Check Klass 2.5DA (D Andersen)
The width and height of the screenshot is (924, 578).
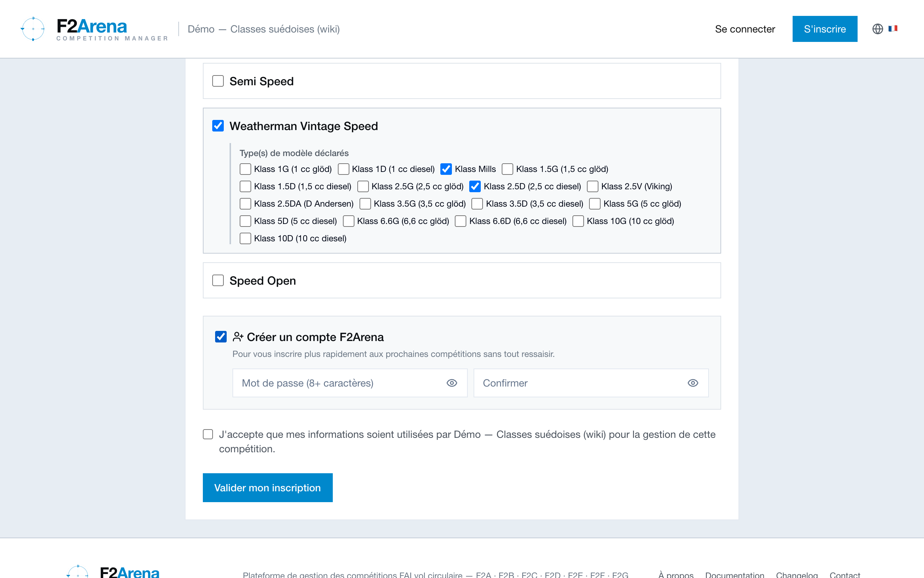coord(245,204)
